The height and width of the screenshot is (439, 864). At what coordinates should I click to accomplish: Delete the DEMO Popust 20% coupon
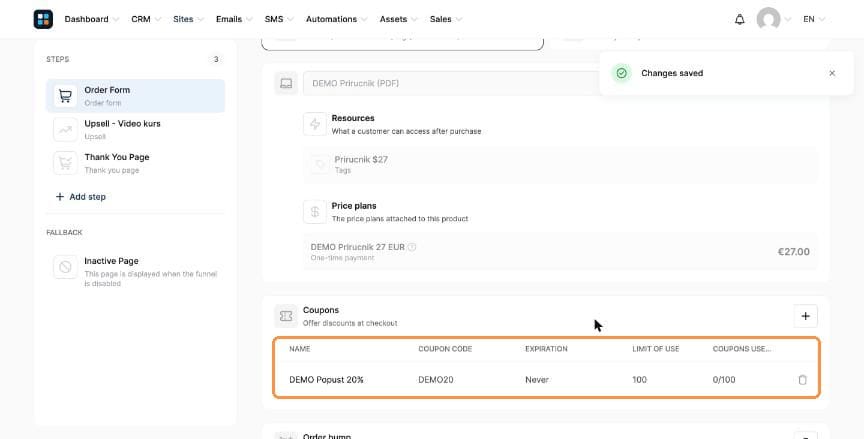pos(802,380)
